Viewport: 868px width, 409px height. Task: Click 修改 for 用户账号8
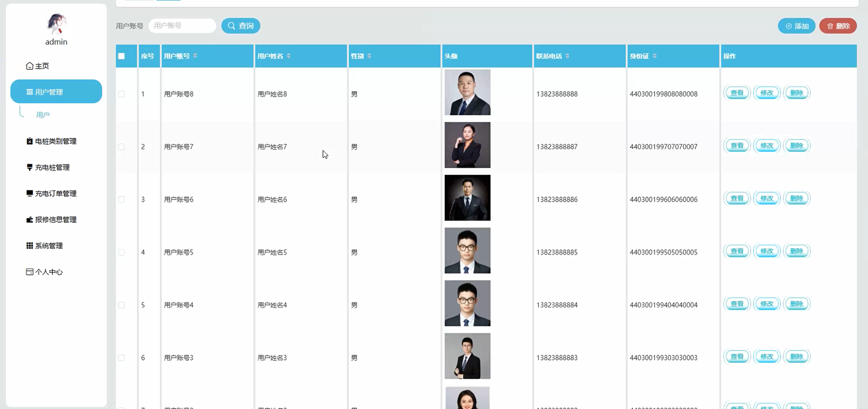(x=767, y=93)
